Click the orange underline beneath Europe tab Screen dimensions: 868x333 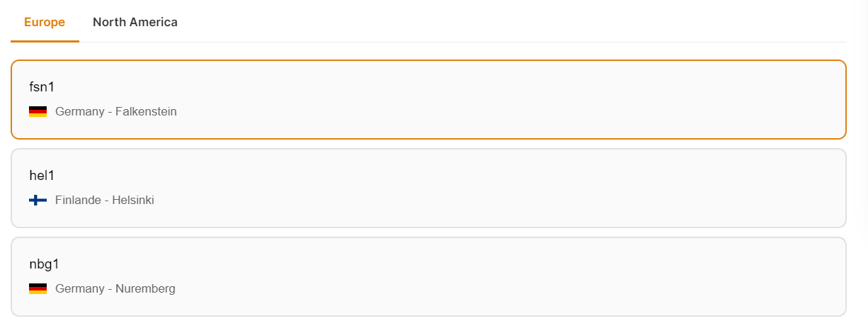[45, 41]
